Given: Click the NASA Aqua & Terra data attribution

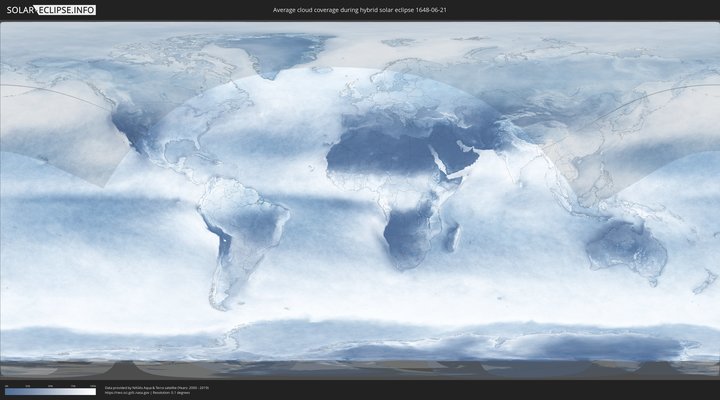Looking at the screenshot, I should (157, 387).
